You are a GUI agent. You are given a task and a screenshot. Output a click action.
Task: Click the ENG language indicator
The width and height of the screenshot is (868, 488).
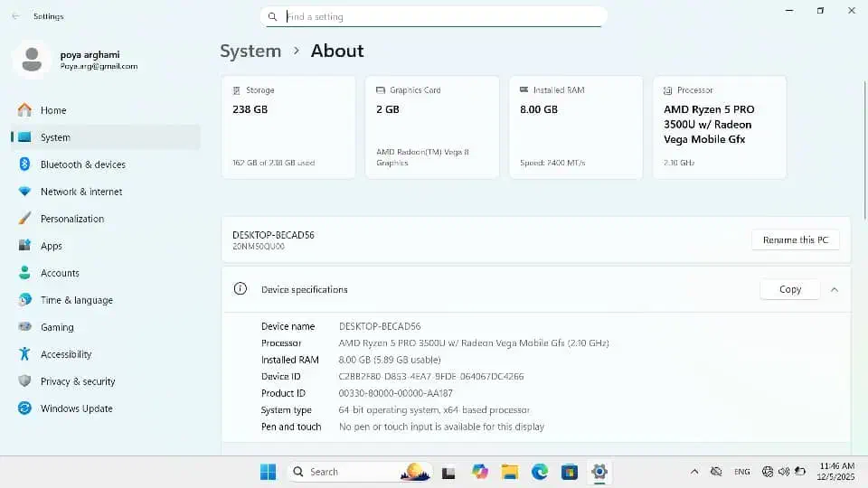[741, 472]
